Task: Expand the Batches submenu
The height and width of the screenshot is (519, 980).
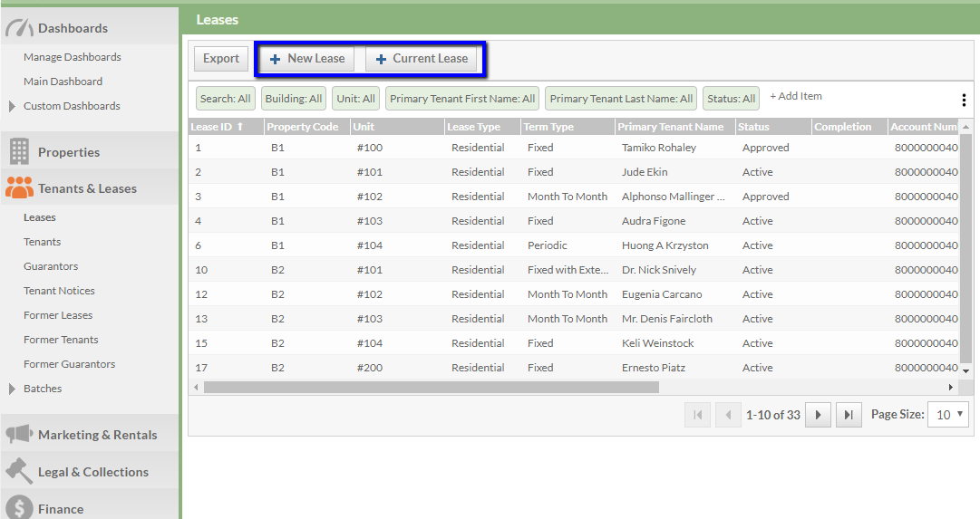Action: click(12, 389)
